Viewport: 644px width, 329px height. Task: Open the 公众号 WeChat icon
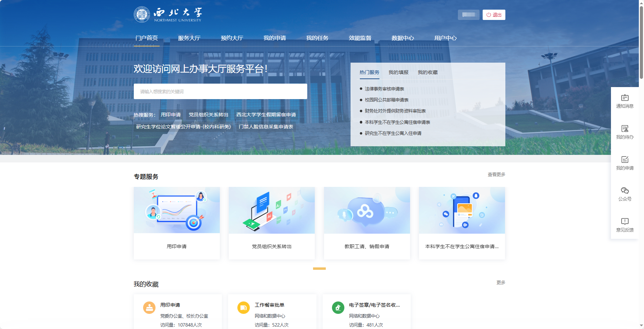(x=624, y=191)
